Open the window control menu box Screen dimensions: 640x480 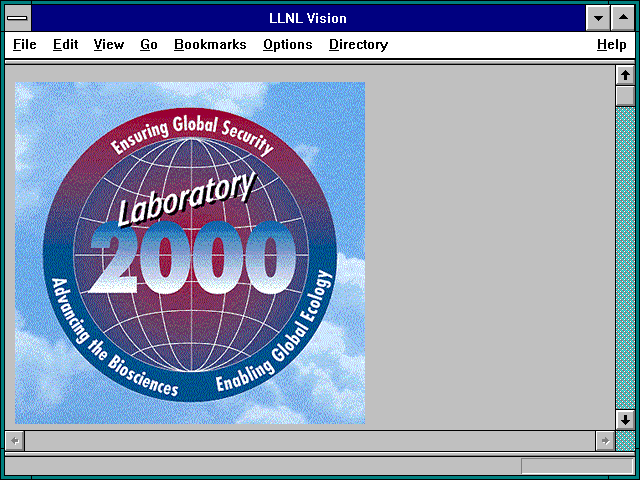coord(18,18)
